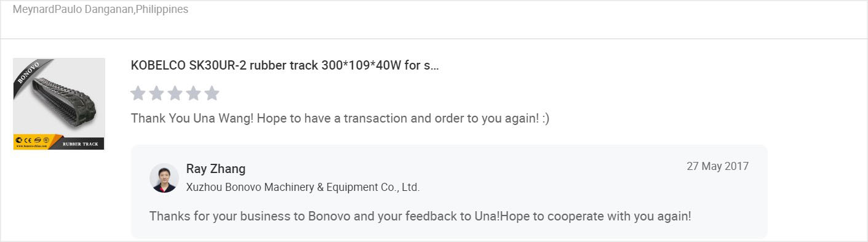The width and height of the screenshot is (868, 242).
Task: Select the fifth rating star
Action: click(x=212, y=93)
